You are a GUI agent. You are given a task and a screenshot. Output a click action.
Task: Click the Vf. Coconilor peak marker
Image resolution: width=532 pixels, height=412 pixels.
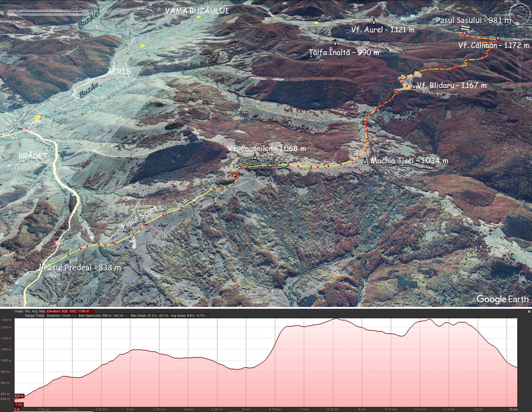[255, 156]
